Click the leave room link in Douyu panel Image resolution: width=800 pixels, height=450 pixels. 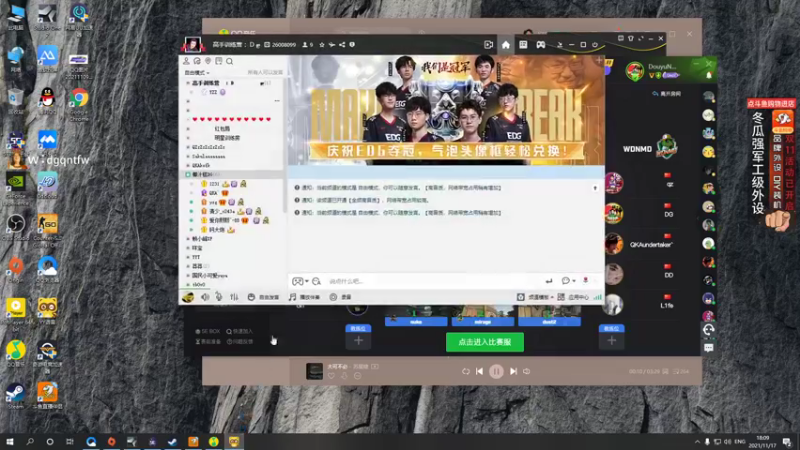pyautogui.click(x=666, y=94)
